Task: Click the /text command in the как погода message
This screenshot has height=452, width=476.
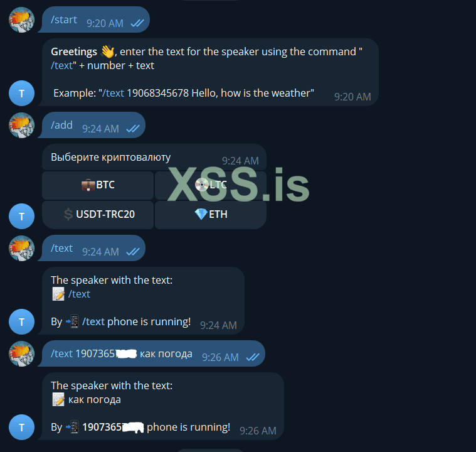Action: pyautogui.click(x=61, y=354)
